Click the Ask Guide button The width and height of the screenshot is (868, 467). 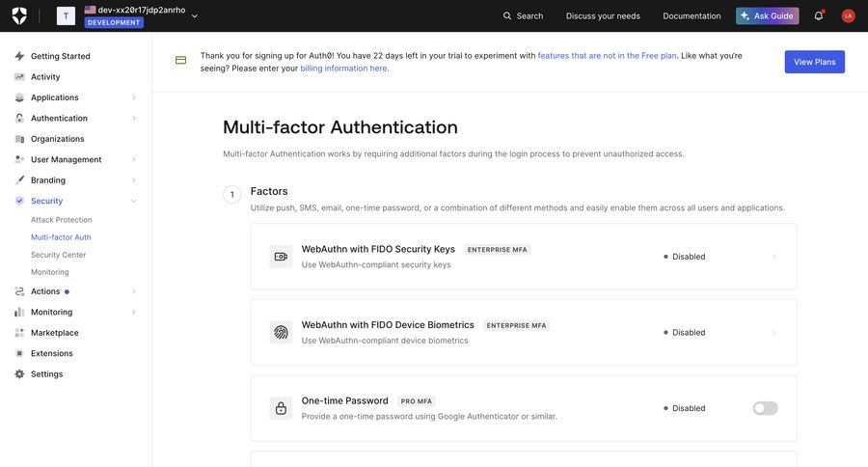pos(768,15)
